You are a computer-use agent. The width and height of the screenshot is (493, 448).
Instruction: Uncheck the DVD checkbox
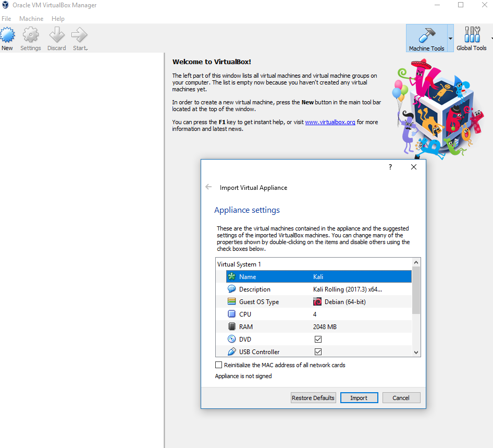(x=318, y=339)
